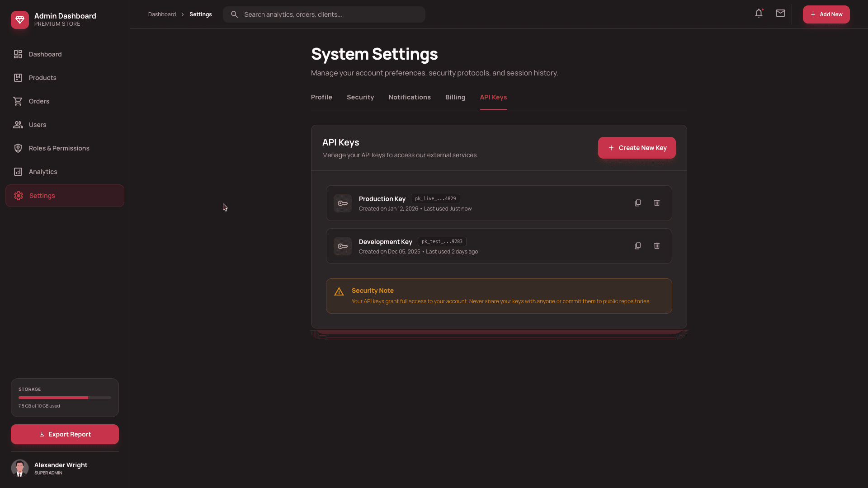Switch to the Billing tab
This screenshot has height=488, width=868.
455,97
